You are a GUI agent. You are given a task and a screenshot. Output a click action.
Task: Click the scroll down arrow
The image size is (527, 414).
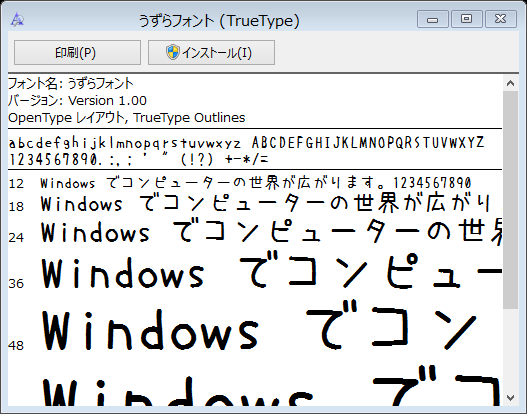coord(511,398)
